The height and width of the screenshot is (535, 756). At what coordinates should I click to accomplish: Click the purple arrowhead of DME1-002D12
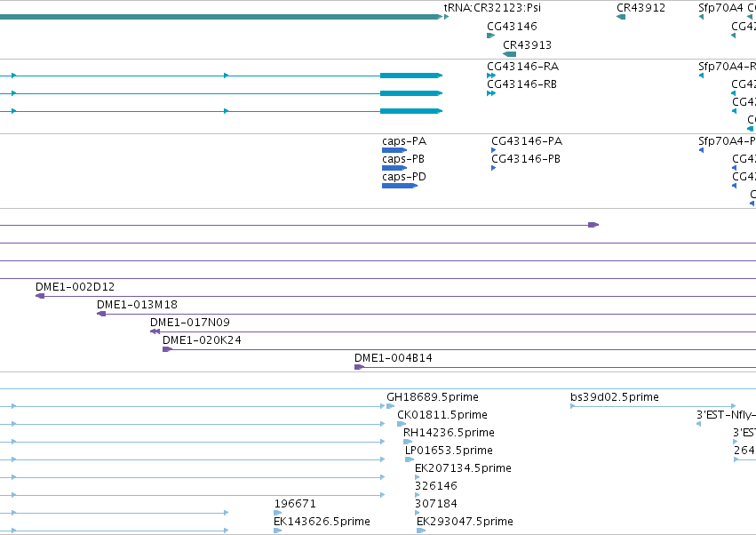[40, 296]
